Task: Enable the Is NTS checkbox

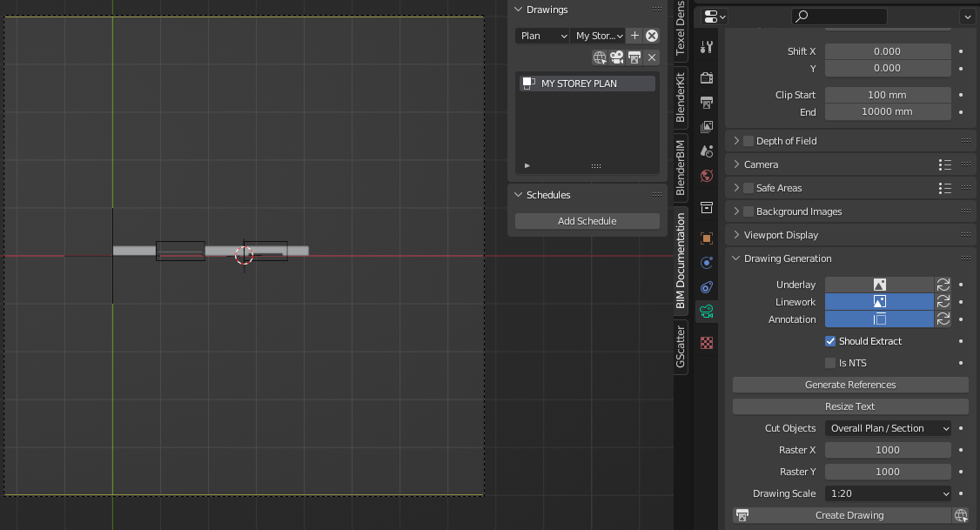Action: 830,363
